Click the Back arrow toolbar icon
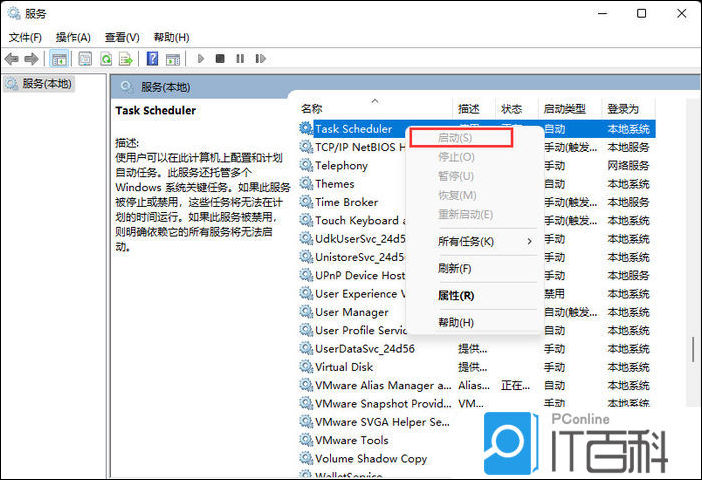The image size is (702, 480). click(x=11, y=59)
